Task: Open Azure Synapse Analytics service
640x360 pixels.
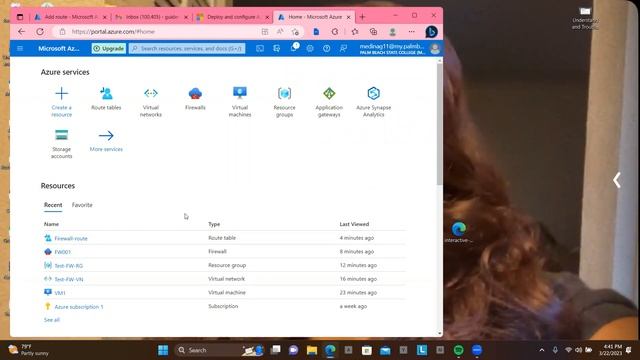Action: point(373,102)
